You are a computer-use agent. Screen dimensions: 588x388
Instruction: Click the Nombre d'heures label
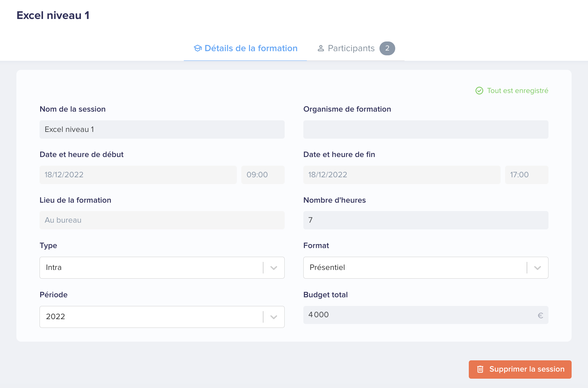[334, 200]
